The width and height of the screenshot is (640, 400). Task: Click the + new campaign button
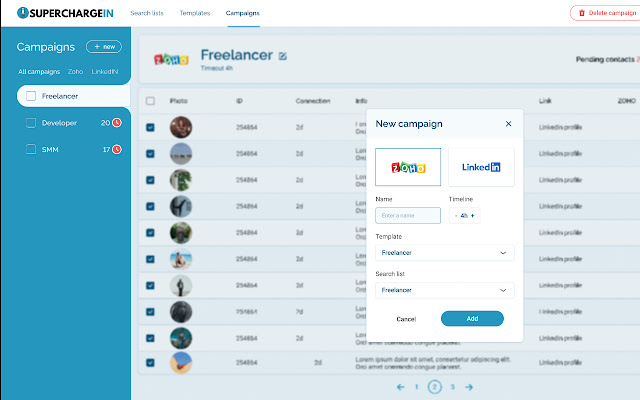tap(104, 47)
